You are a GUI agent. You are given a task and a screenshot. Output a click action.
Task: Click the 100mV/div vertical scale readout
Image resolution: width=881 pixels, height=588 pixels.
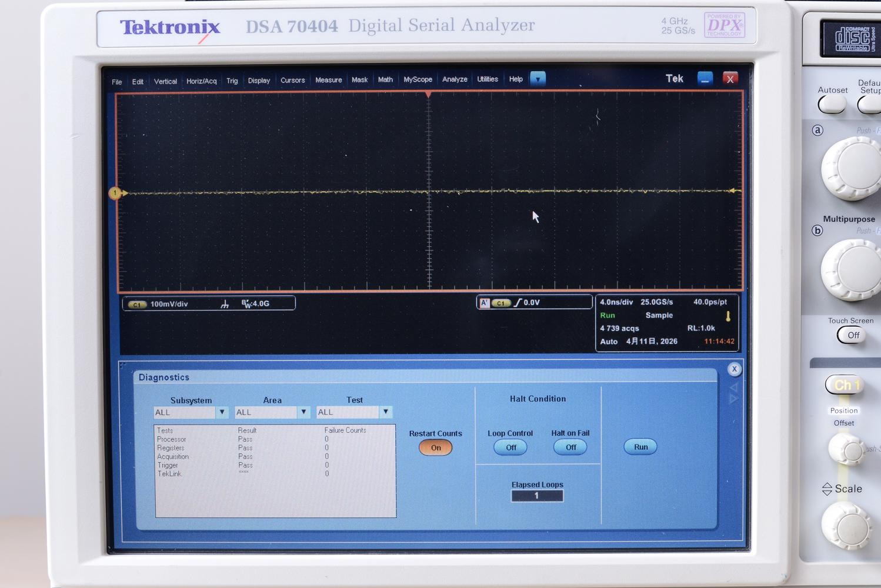coord(169,304)
